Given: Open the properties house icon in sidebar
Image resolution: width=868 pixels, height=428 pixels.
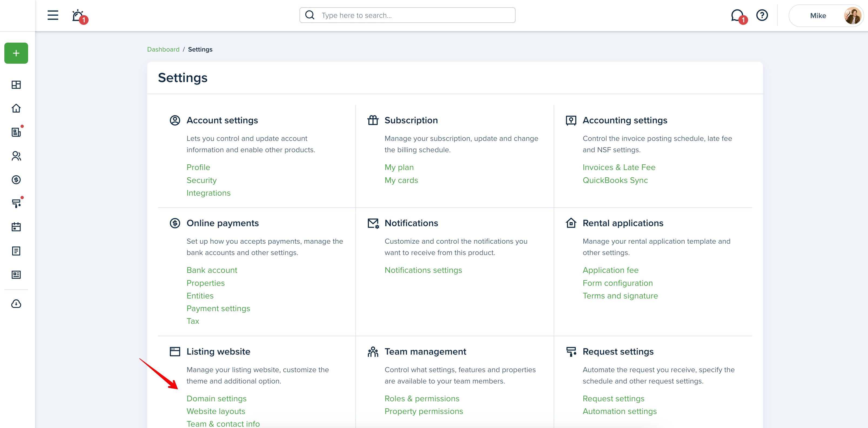Looking at the screenshot, I should coord(16,108).
